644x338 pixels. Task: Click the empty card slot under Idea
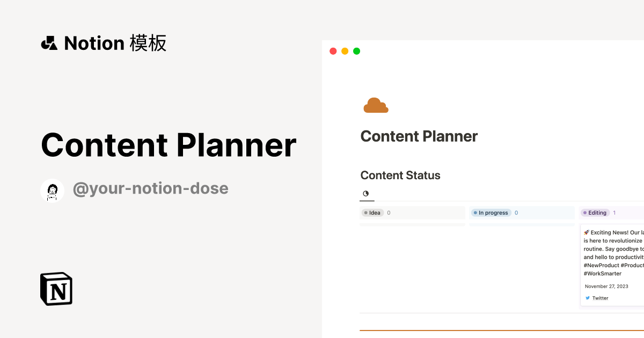[x=412, y=225]
